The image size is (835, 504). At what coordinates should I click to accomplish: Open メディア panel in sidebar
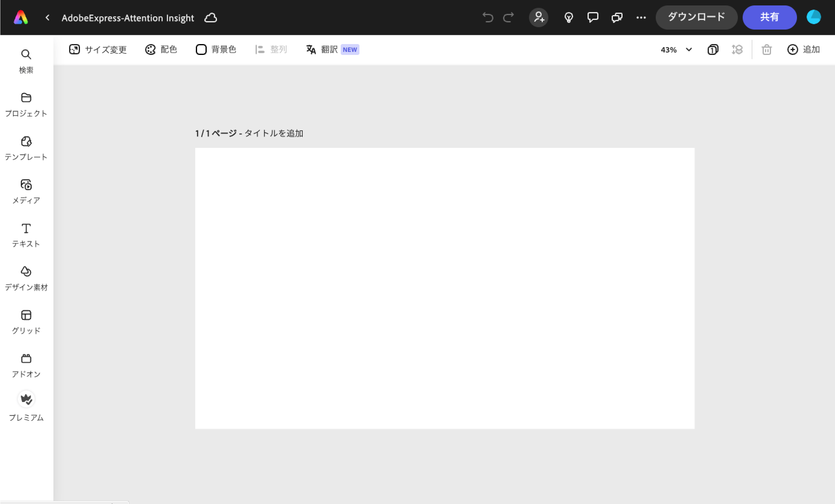(x=26, y=192)
